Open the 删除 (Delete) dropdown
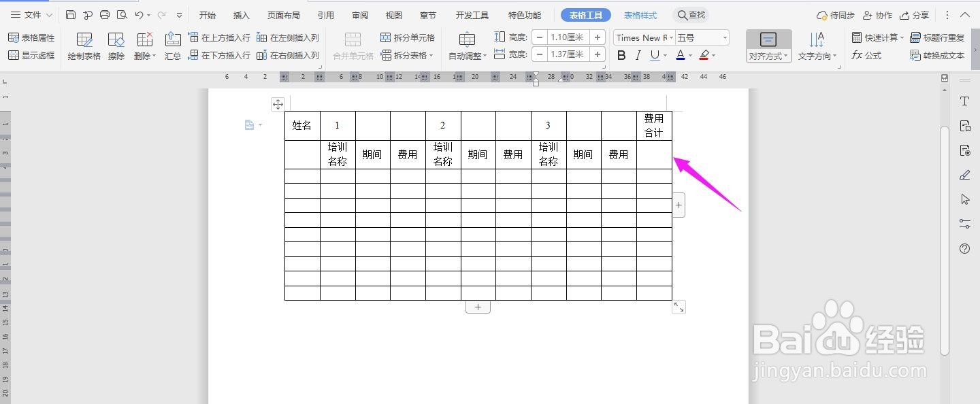The image size is (980, 404). pos(144,46)
